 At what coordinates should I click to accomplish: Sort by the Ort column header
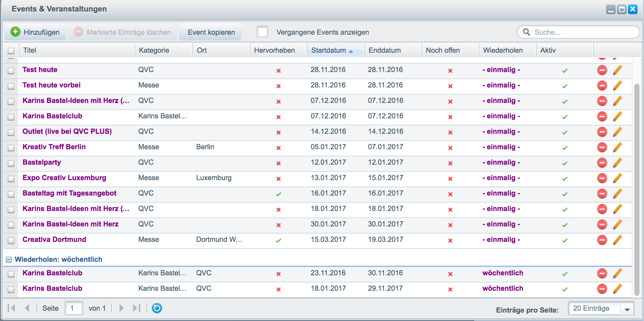[221, 50]
